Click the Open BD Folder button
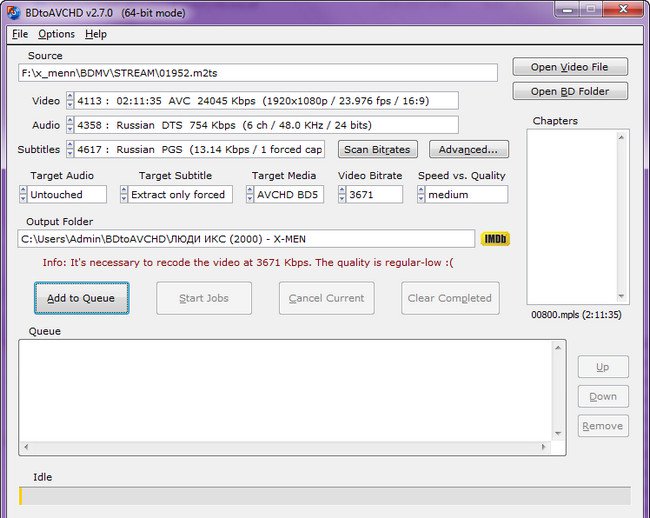Image resolution: width=650 pixels, height=518 pixels. tap(570, 91)
